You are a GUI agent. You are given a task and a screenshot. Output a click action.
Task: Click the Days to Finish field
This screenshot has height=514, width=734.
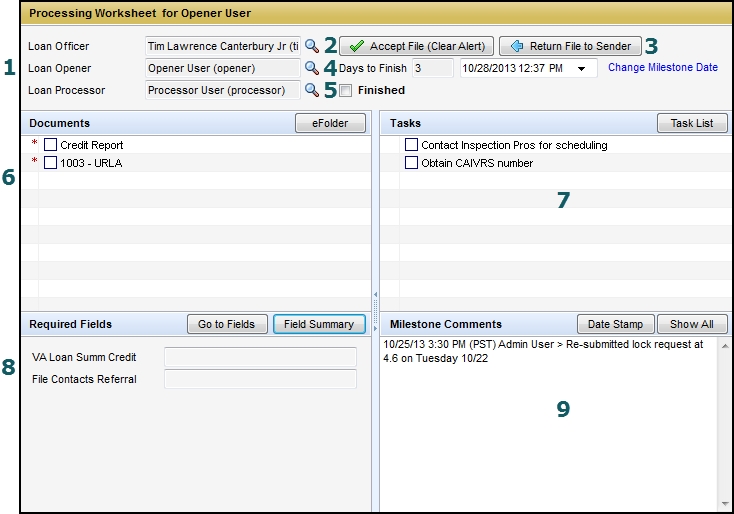[432, 68]
